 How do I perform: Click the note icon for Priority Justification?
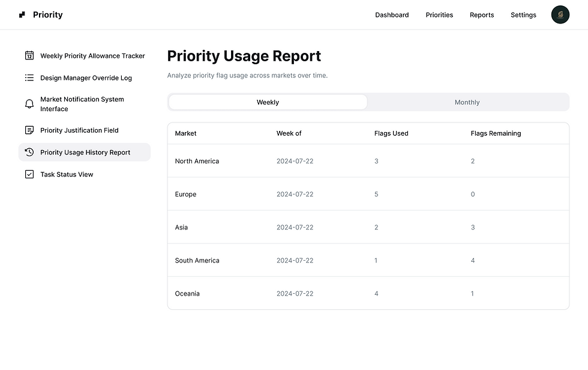coord(29,130)
